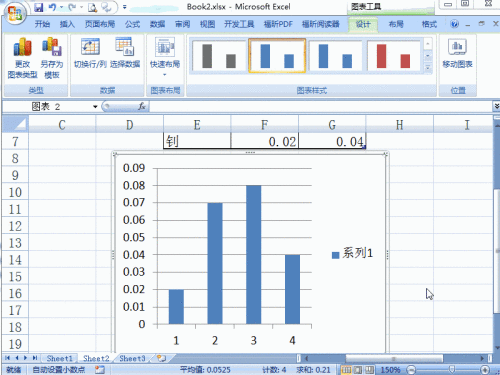Open the redo dropdown arrow
Image resolution: width=500 pixels, height=375 pixels.
81,7
